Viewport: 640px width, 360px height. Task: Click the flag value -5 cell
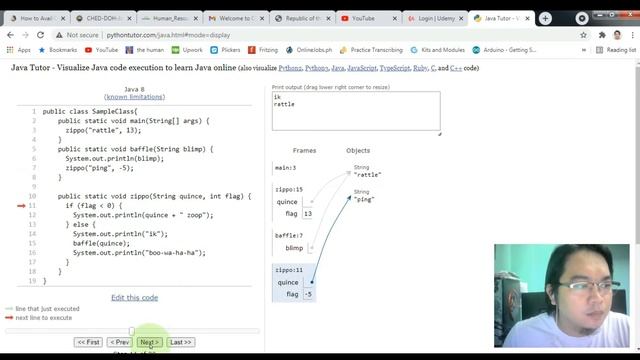pos(308,294)
